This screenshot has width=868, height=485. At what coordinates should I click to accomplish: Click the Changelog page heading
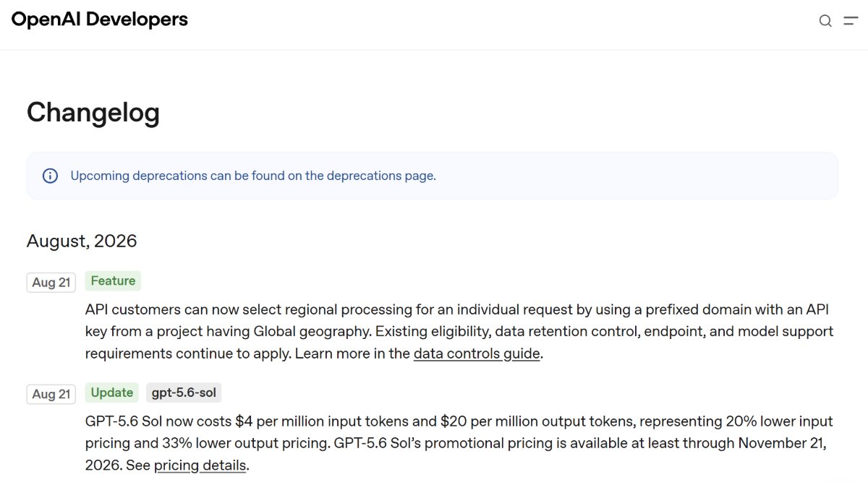click(x=93, y=113)
